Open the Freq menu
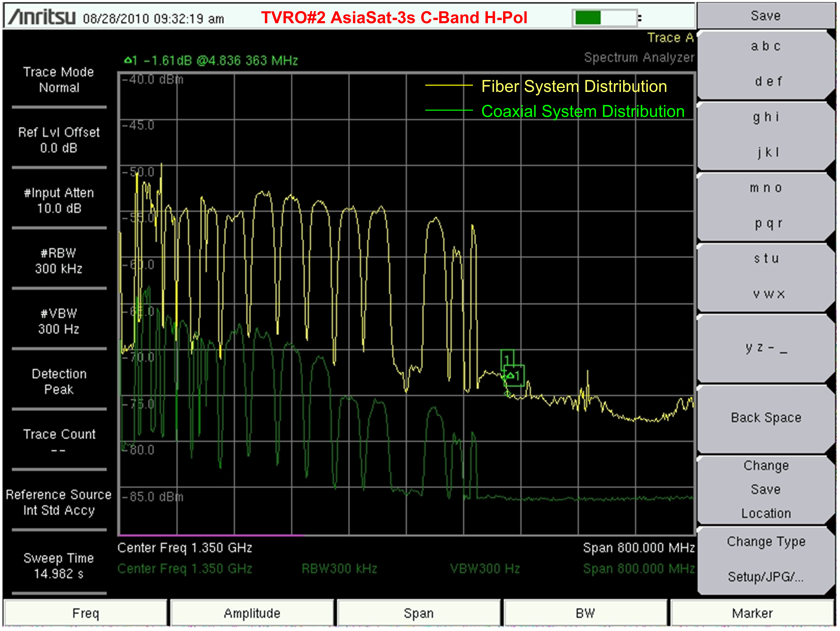This screenshot has height=631, width=840. [85, 613]
